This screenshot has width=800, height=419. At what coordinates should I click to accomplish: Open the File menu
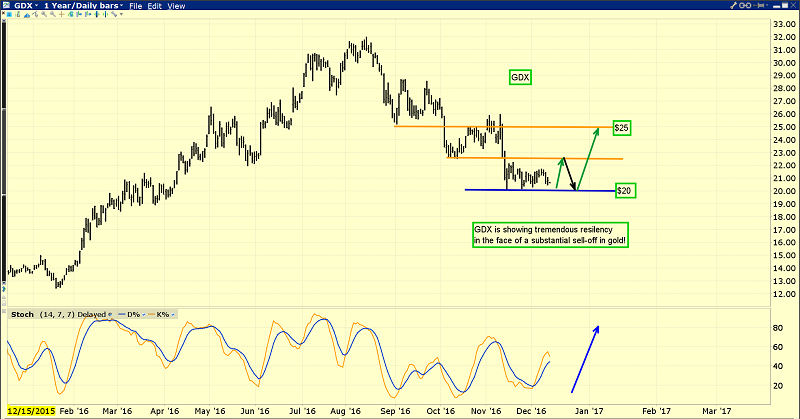point(136,6)
